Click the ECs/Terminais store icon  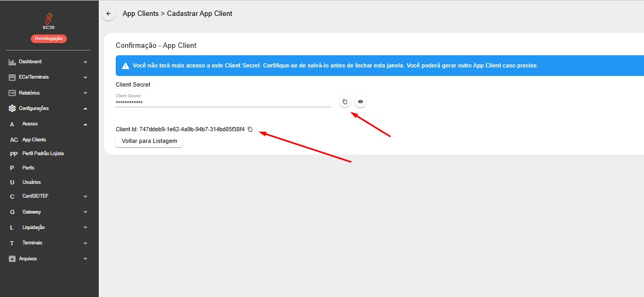tap(12, 78)
